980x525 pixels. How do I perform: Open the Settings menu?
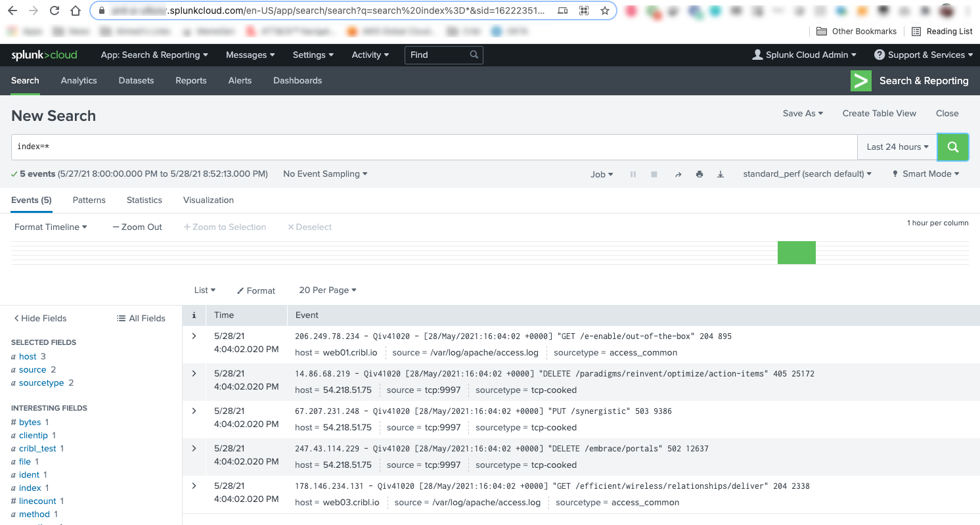(x=313, y=55)
